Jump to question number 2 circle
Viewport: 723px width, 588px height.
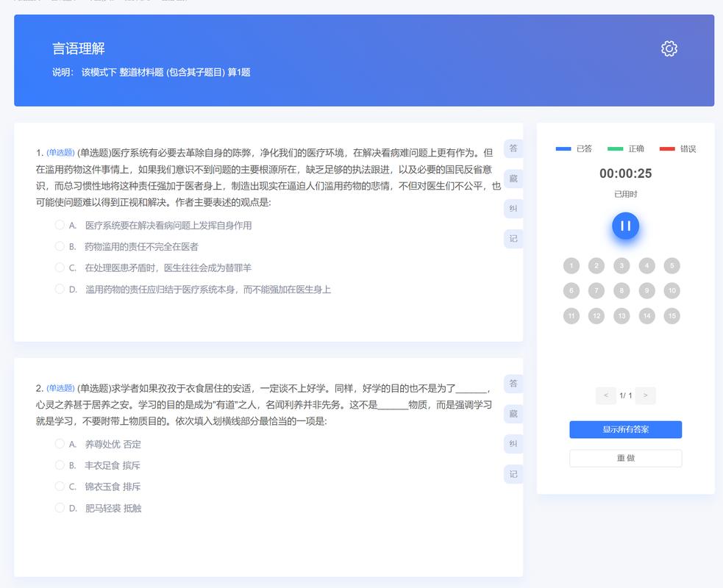pos(596,265)
